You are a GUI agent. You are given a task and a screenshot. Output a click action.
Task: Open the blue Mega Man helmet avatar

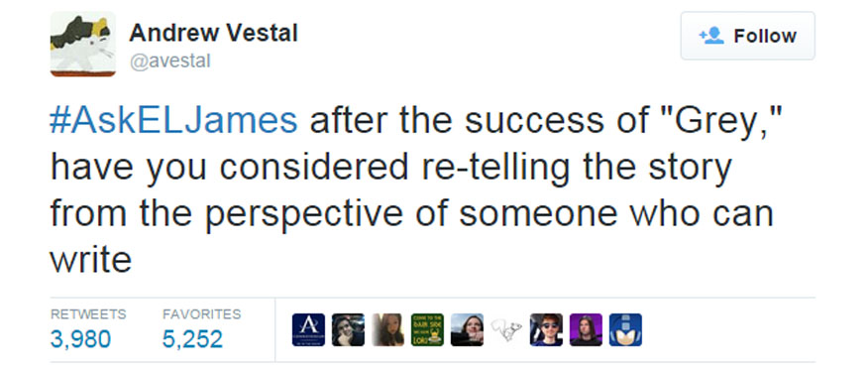[x=625, y=329]
